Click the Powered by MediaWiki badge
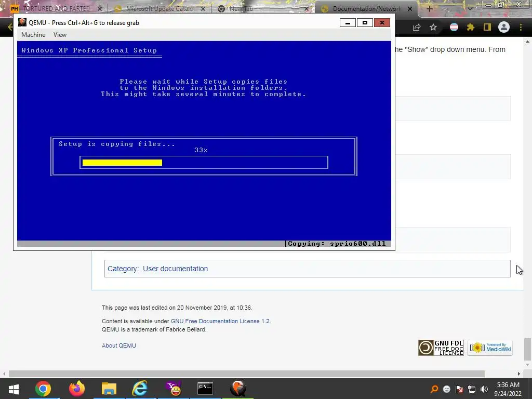This screenshot has height=399, width=532. (x=489, y=348)
